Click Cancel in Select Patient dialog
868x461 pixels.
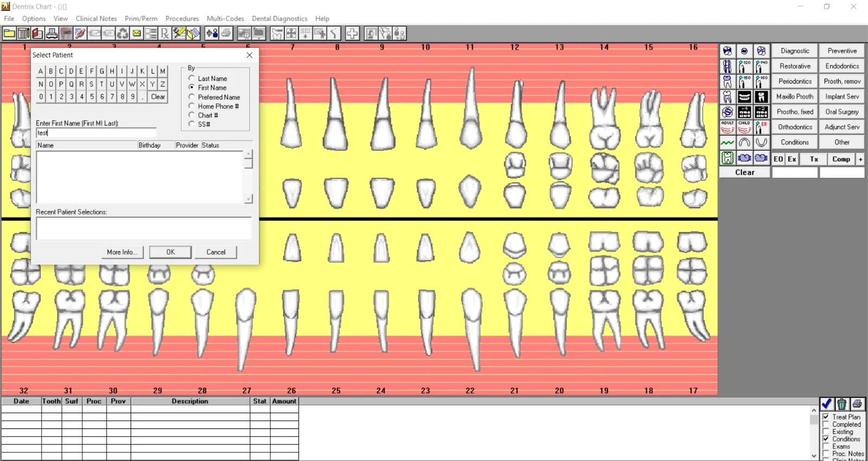tap(216, 252)
